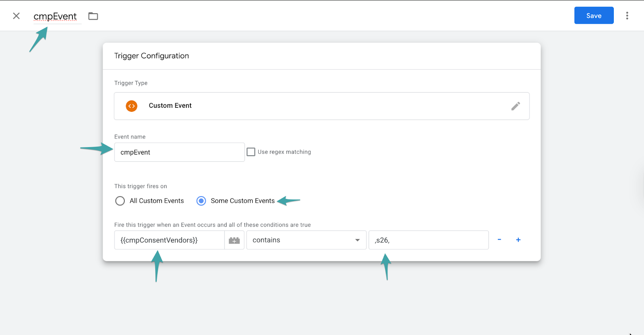644x335 pixels.
Task: Enable the Use regex matching checkbox
Action: tap(251, 152)
